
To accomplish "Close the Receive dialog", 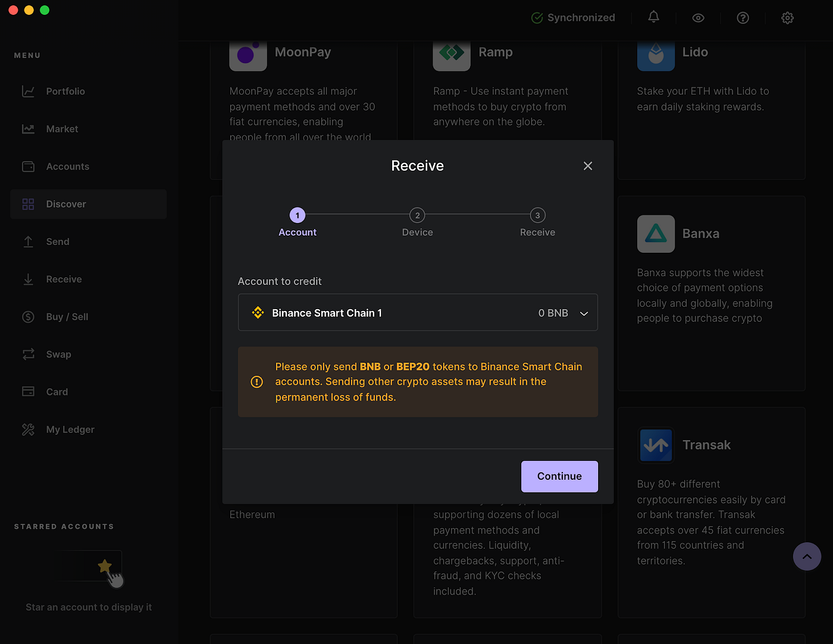I will 588,166.
